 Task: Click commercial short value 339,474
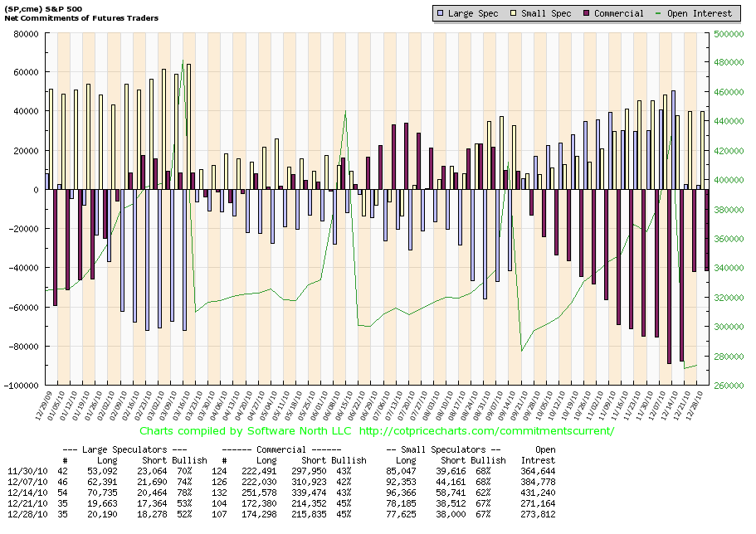(x=309, y=493)
